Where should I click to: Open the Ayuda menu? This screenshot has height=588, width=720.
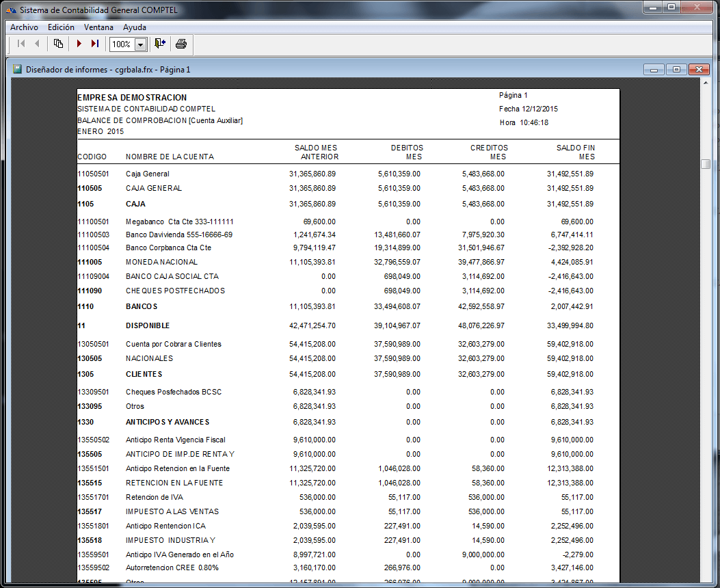point(134,27)
